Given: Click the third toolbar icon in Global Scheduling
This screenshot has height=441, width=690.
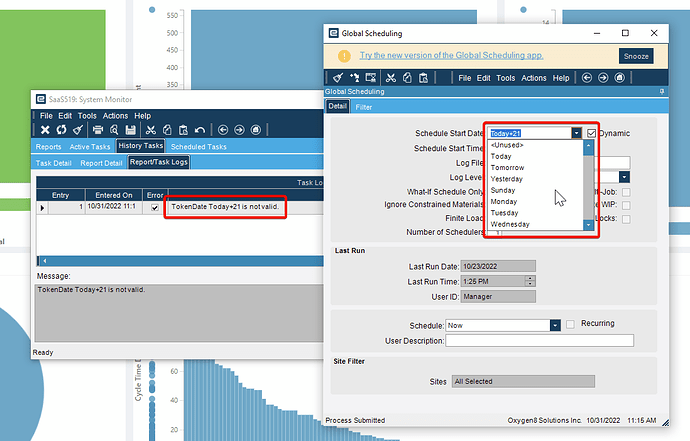Looking at the screenshot, I should [371, 78].
